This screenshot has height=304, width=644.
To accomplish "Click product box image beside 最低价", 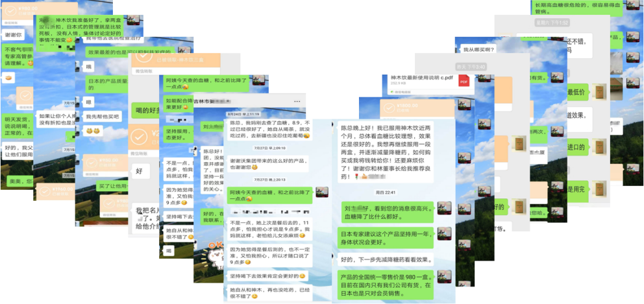I will 599,91.
